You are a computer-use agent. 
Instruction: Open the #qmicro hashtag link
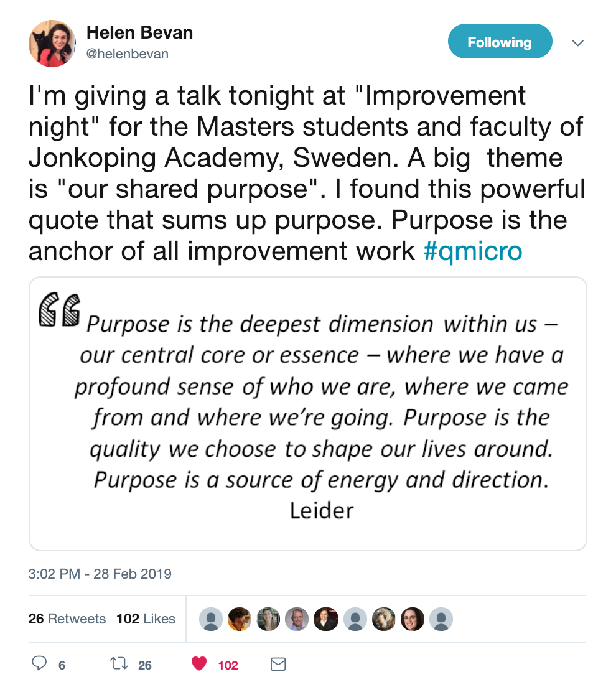[x=473, y=251]
